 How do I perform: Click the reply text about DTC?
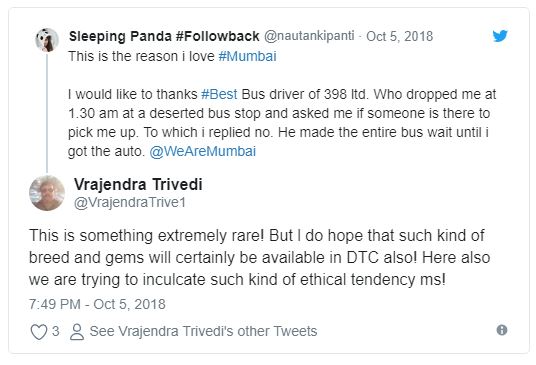259,258
